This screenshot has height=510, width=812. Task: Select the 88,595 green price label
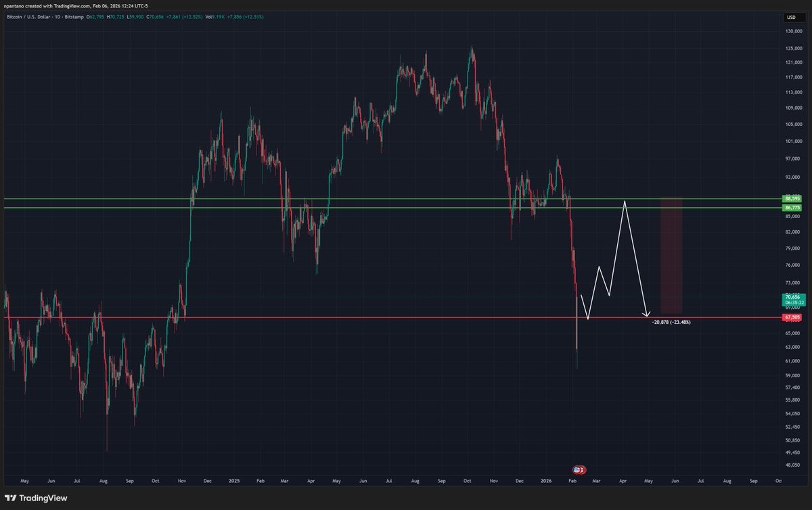790,198
